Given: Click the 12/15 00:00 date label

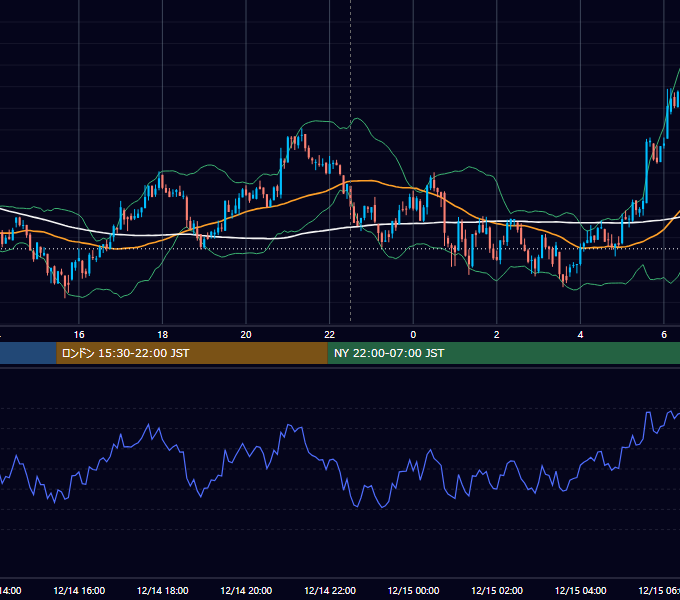Looking at the screenshot, I should (x=413, y=590).
